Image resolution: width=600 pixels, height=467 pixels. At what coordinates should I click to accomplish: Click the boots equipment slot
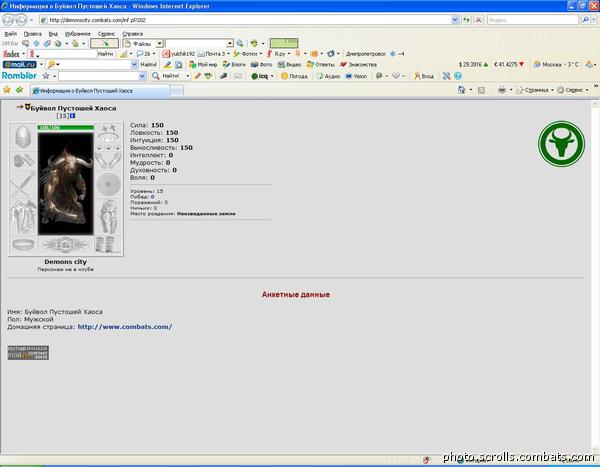click(x=108, y=245)
